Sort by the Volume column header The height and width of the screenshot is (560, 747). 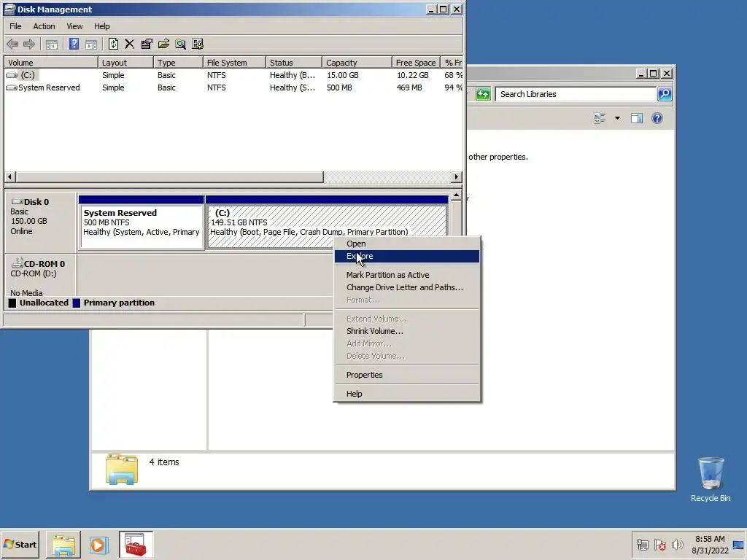51,63
